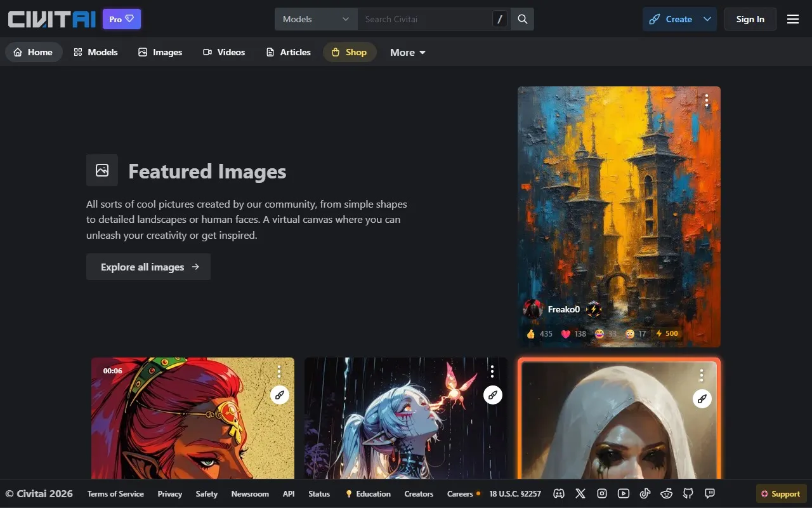812x508 pixels.
Task: Click the YouTube icon in the footer
Action: coord(624,493)
